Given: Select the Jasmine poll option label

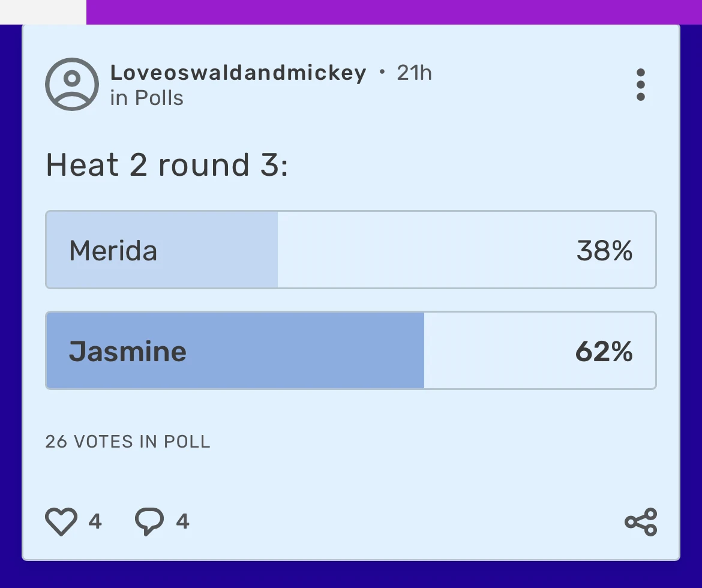Looking at the screenshot, I should pyautogui.click(x=128, y=351).
